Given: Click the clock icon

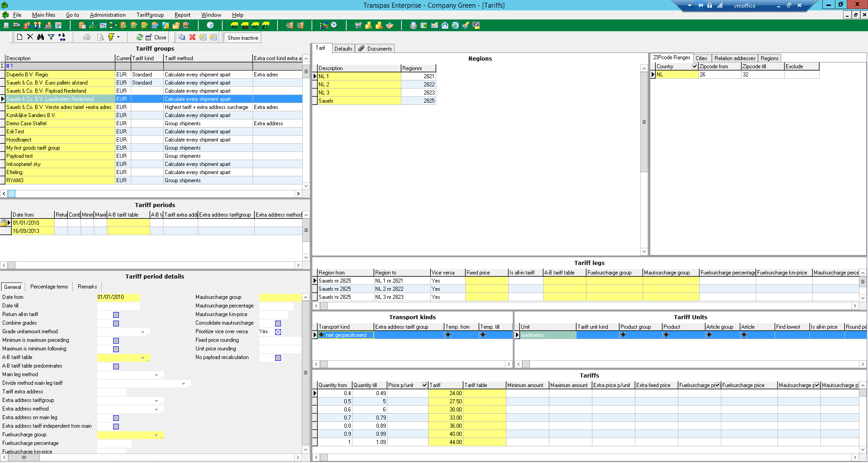Looking at the screenshot, I should [x=334, y=25].
